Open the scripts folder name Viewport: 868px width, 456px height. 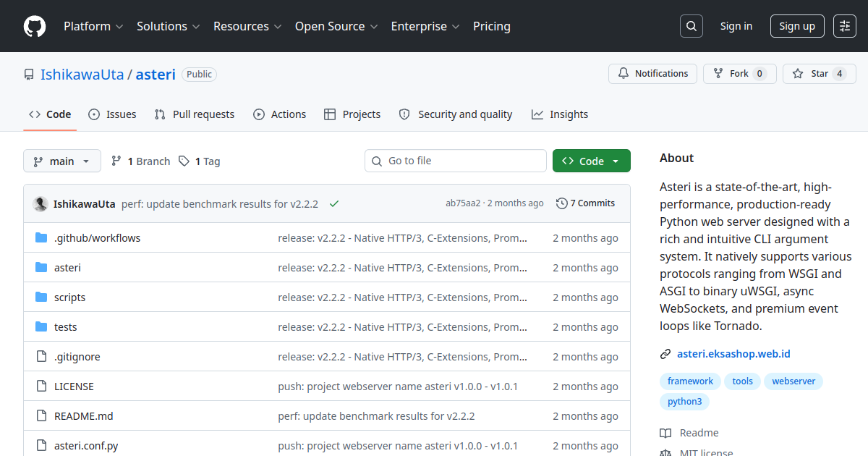[69, 297]
